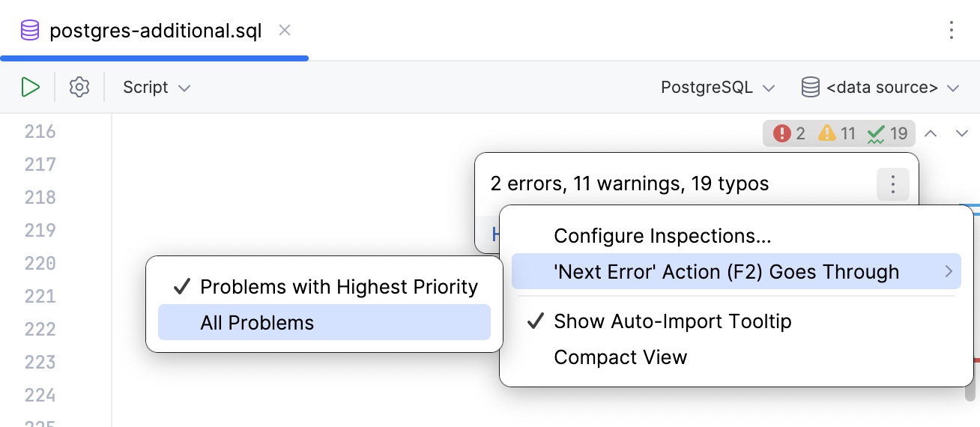Viewport: 980px width, 427px height.
Task: Open execution settings via the gear icon
Action: 79,87
